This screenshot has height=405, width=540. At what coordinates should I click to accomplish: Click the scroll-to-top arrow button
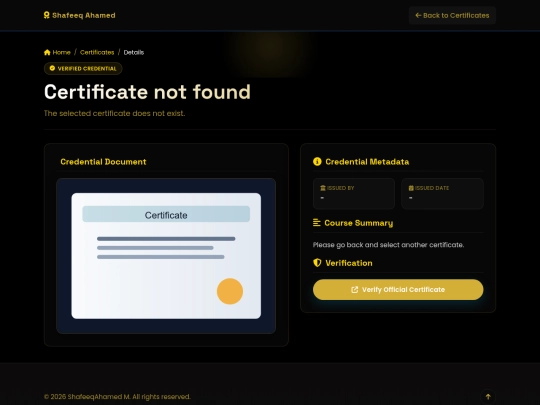tap(488, 396)
